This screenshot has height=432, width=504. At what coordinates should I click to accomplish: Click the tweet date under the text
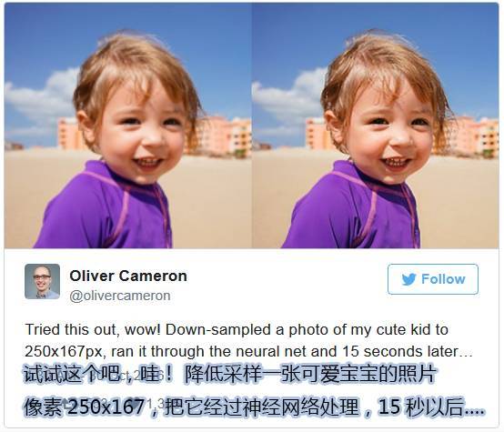click(x=128, y=376)
